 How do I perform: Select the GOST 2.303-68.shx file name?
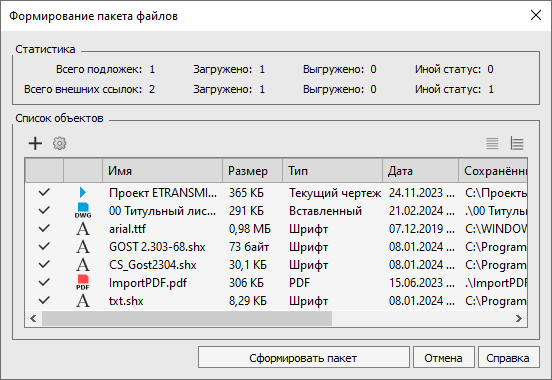pyautogui.click(x=157, y=247)
